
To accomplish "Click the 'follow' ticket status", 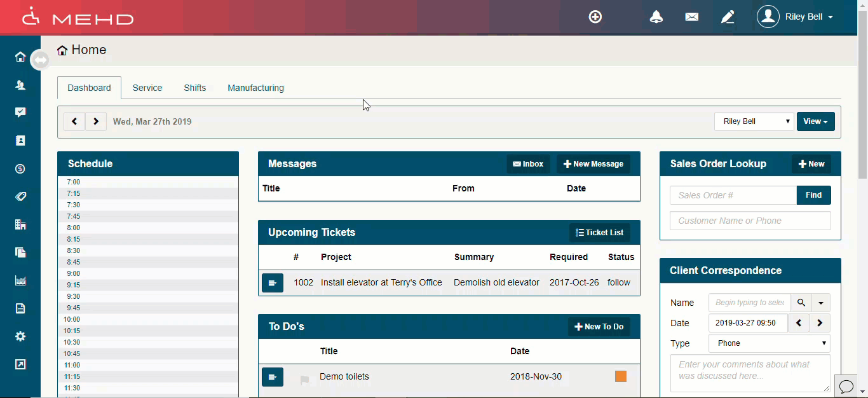I will (x=619, y=282).
